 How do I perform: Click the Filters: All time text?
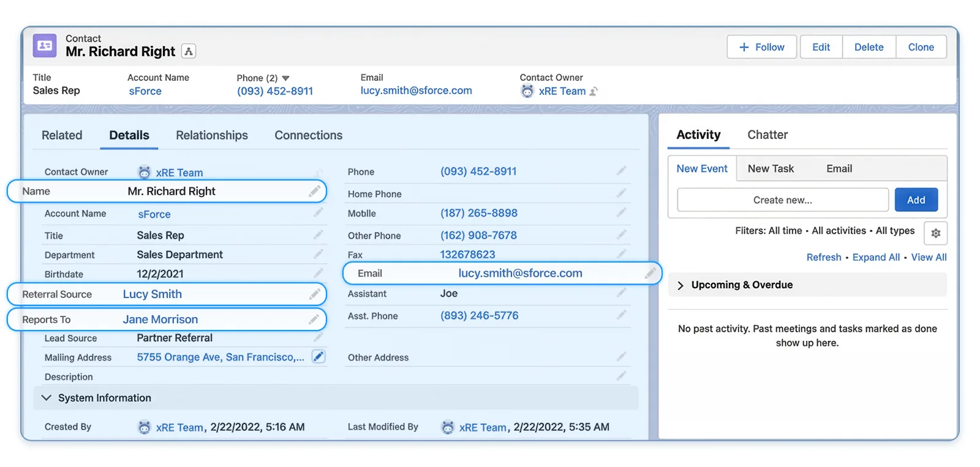[x=769, y=231]
